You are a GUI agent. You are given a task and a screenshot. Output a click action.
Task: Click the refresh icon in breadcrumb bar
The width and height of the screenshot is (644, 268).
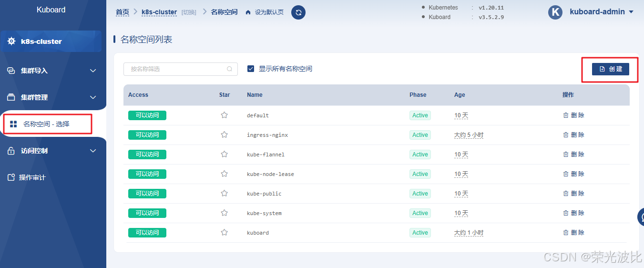[x=298, y=12]
